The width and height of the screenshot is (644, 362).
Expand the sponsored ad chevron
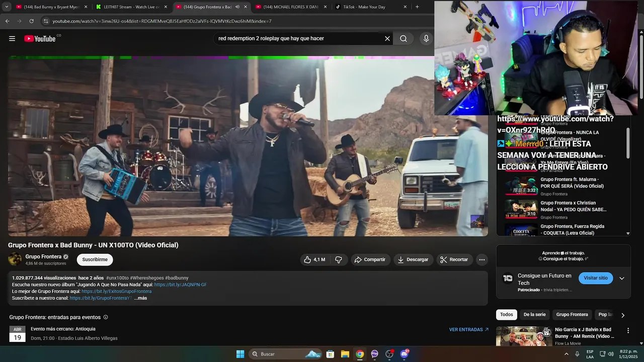[x=622, y=279]
